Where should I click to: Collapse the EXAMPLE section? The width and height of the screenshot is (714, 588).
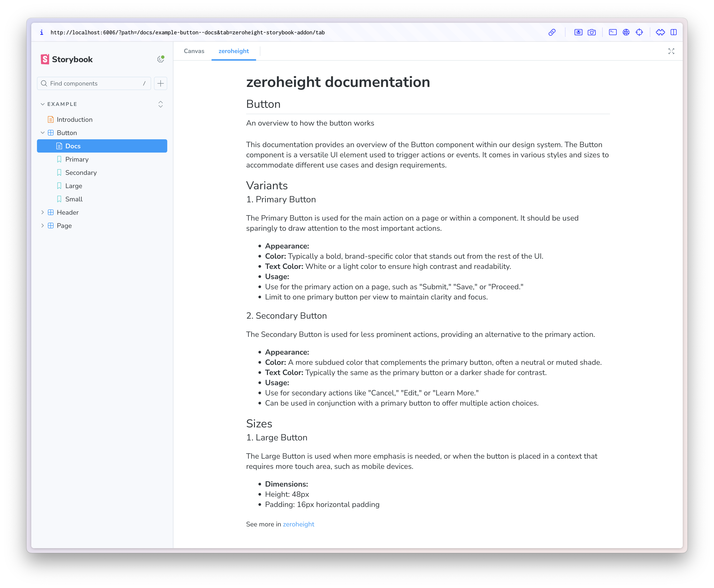[43, 104]
